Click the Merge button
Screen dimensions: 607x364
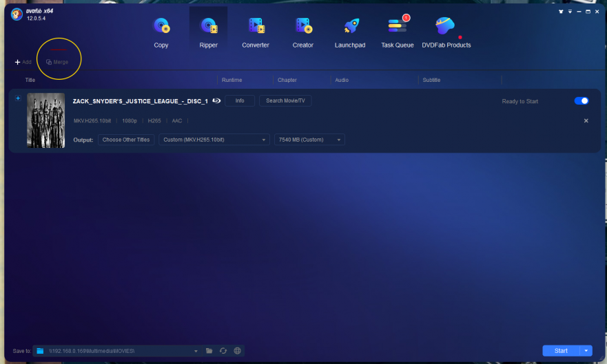pyautogui.click(x=57, y=62)
